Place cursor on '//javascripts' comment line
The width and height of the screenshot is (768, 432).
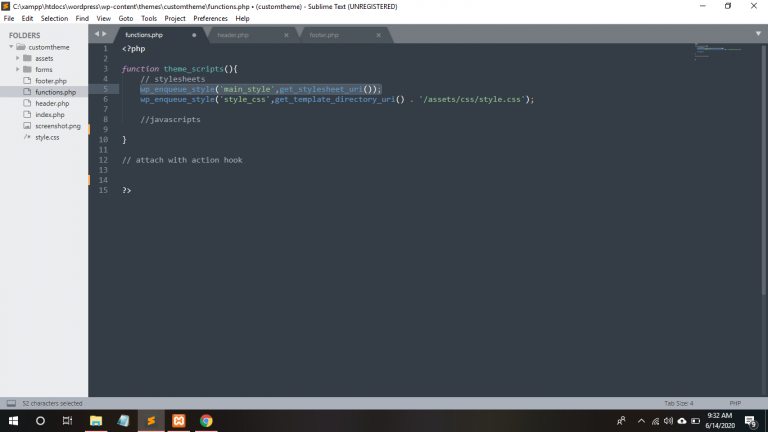pos(170,120)
